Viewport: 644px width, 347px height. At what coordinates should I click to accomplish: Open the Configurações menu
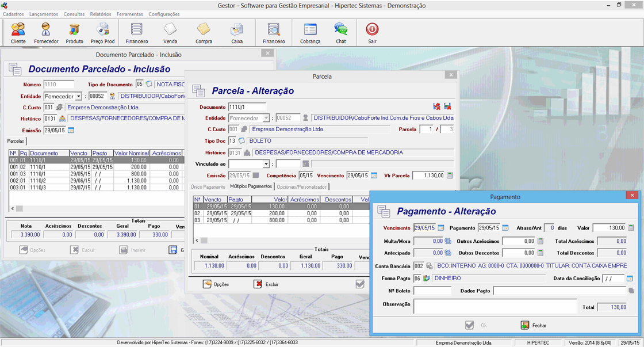tap(164, 14)
